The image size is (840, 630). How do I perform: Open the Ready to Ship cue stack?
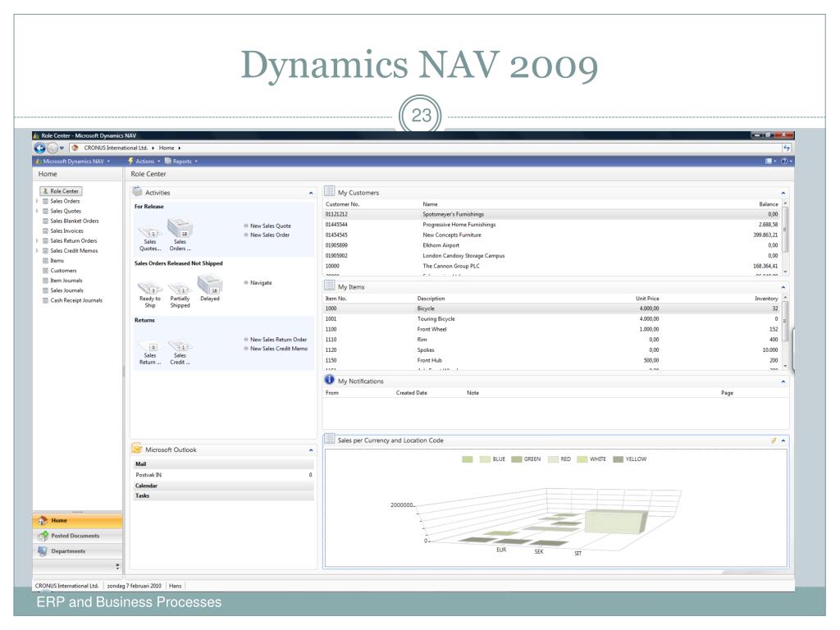coord(150,294)
